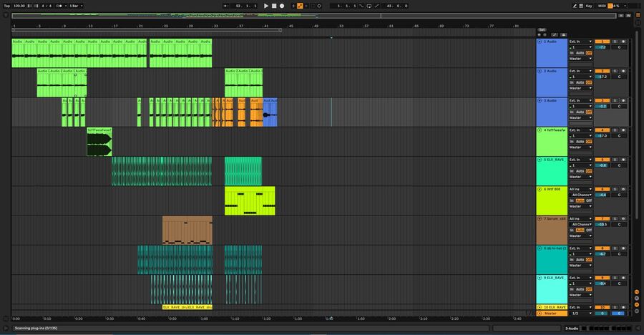Click the arrangement overview bar
The height and width of the screenshot is (335, 644).
click(314, 16)
